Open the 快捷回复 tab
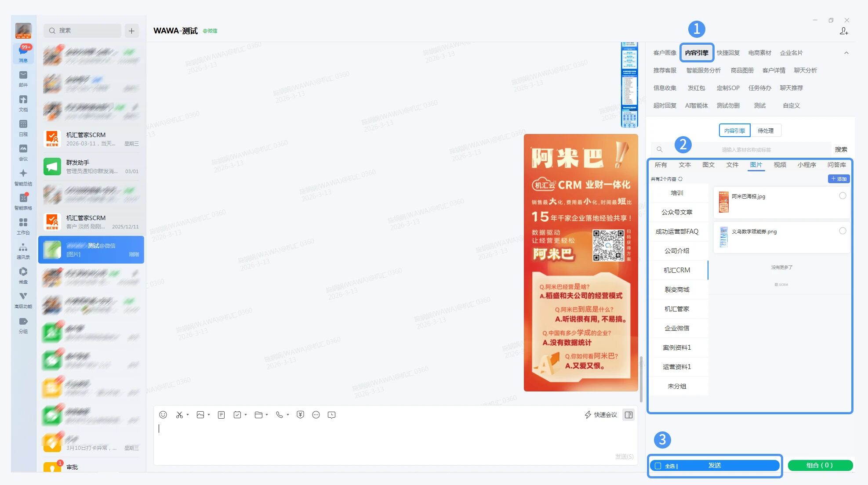Image resolution: width=868 pixels, height=485 pixels. coord(728,53)
